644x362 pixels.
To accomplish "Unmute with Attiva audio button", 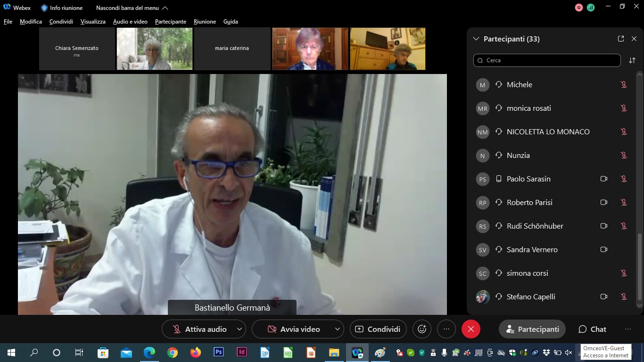I will 199,329.
